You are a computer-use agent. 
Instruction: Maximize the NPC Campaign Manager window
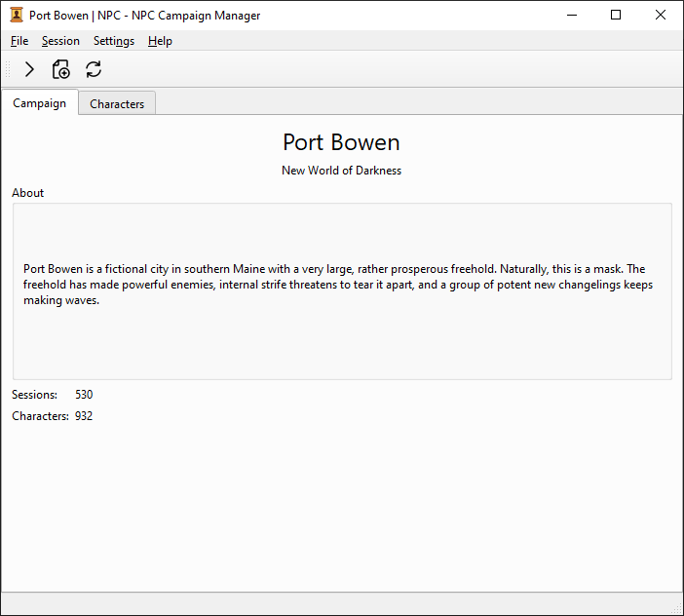[x=616, y=16]
